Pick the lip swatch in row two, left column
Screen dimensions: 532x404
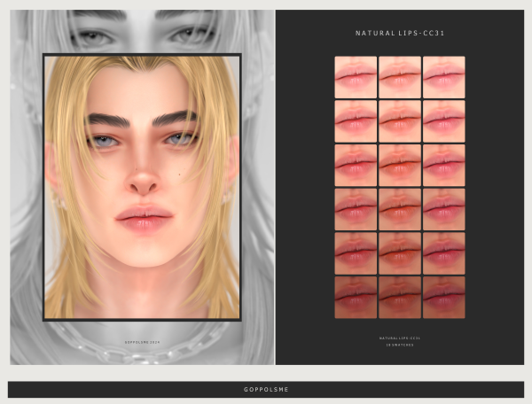click(x=356, y=121)
